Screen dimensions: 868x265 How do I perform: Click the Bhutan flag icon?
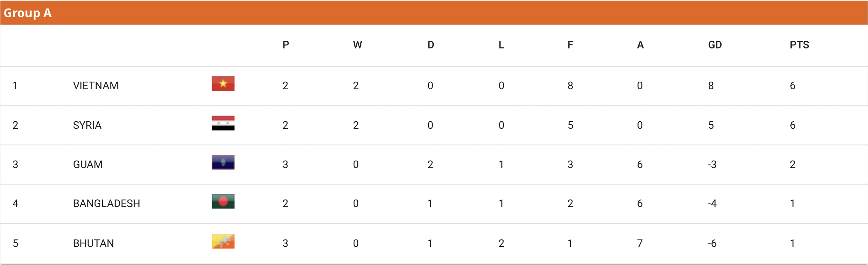(223, 241)
